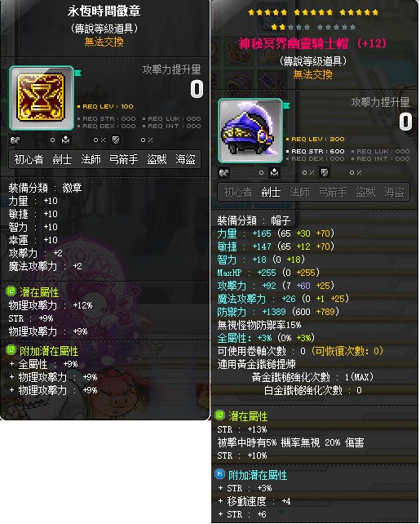Click the shield icon in helmet tooltip

[325, 173]
